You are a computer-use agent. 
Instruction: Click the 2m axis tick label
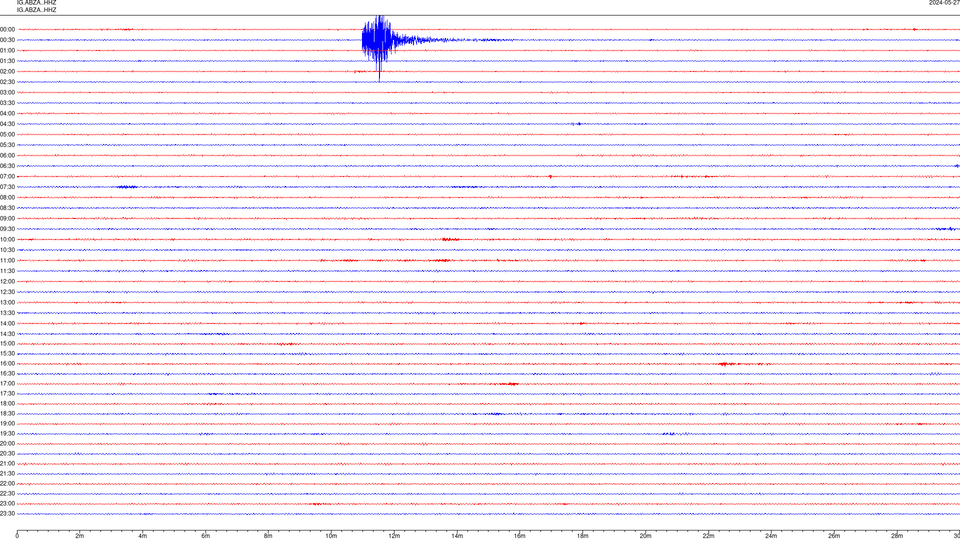point(80,536)
